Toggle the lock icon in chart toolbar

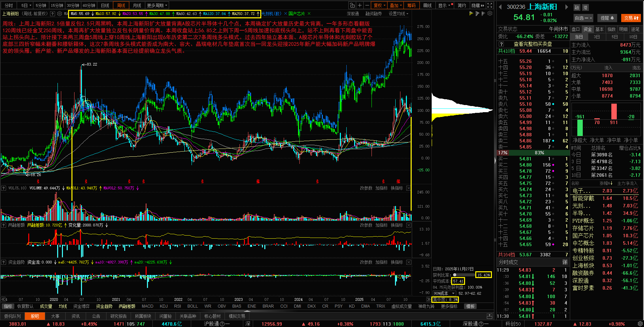coord(352,5)
